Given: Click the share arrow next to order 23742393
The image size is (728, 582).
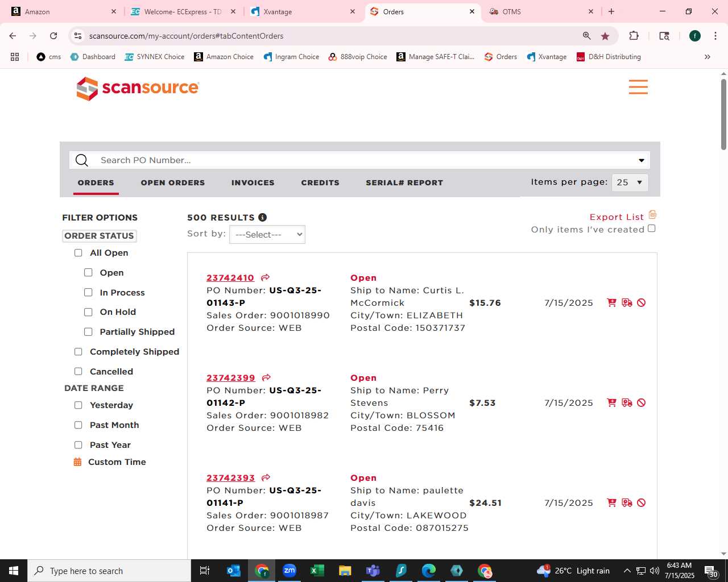Looking at the screenshot, I should tap(266, 478).
